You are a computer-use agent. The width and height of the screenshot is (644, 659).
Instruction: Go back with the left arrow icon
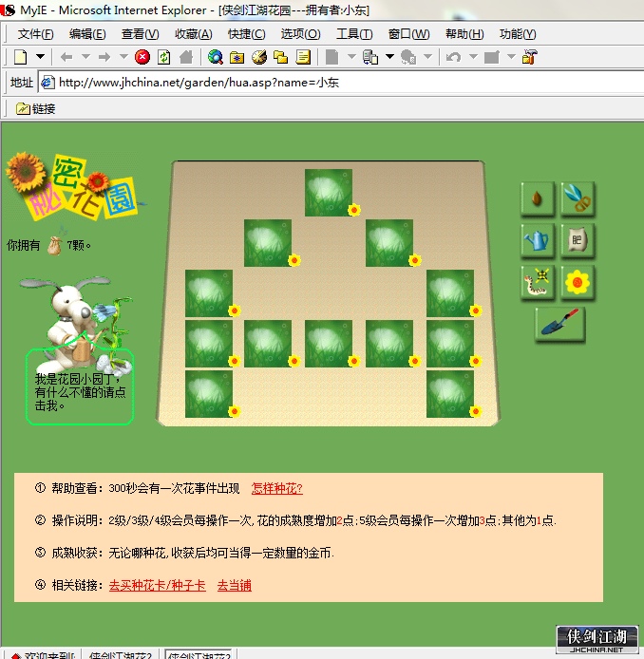pyautogui.click(x=66, y=57)
